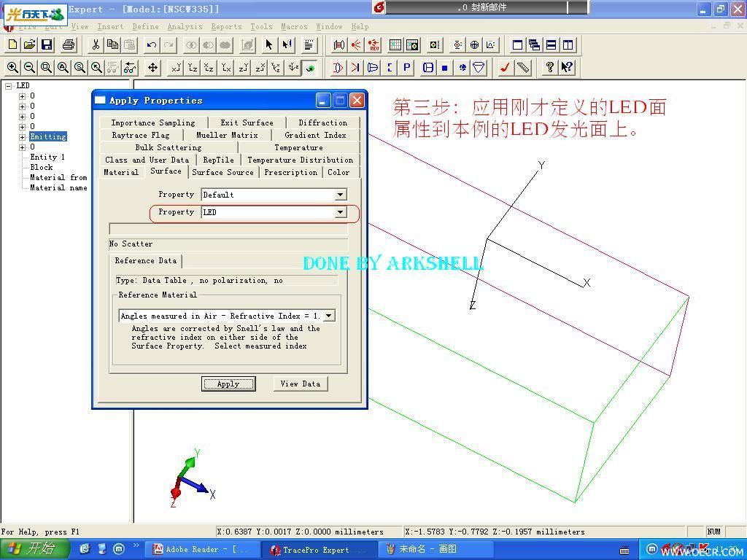This screenshot has width=747, height=560.
Task: Switch to the Material tab
Action: (x=121, y=172)
